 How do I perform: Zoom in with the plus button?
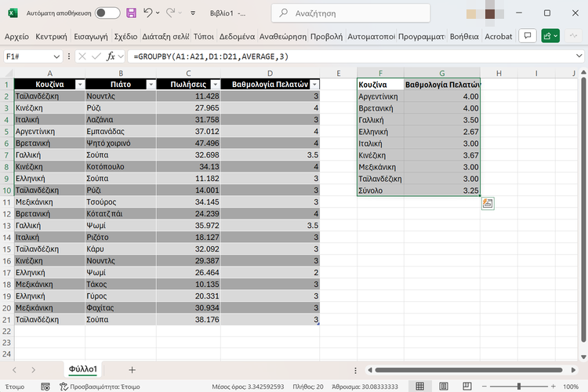[x=554, y=387]
